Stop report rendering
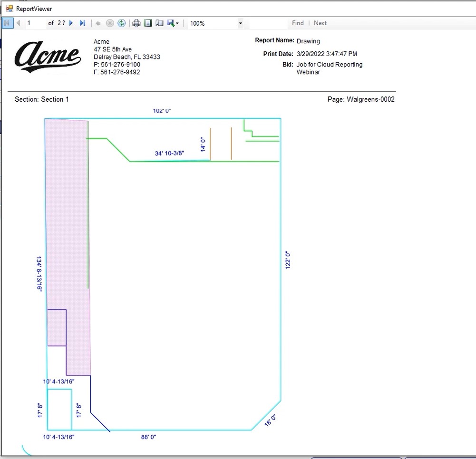 (110, 23)
